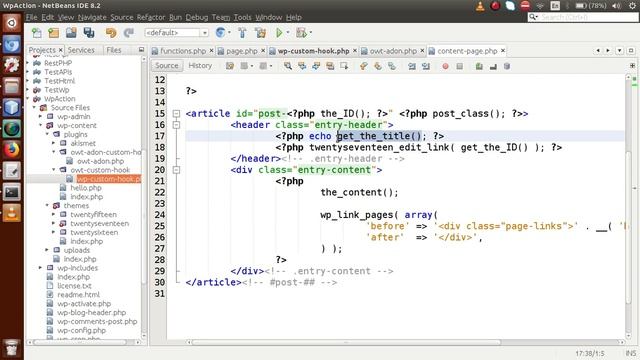Collapse code fold at line 16
The height and width of the screenshot is (360, 640).
[x=176, y=125]
